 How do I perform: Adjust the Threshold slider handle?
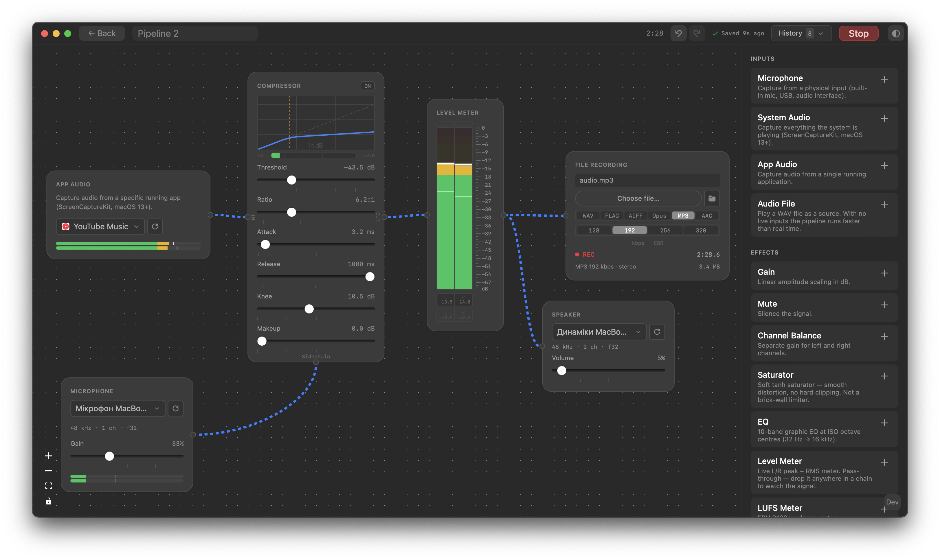[291, 180]
